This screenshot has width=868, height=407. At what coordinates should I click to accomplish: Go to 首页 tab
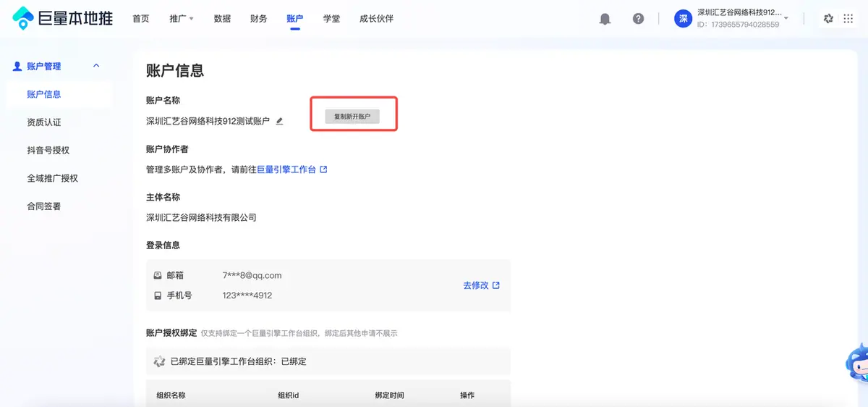141,19
